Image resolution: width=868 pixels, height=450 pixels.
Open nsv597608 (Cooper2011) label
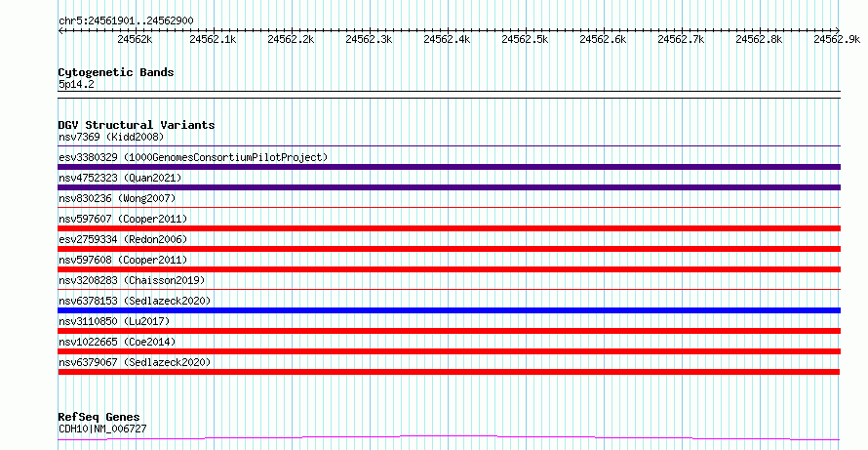tap(123, 260)
